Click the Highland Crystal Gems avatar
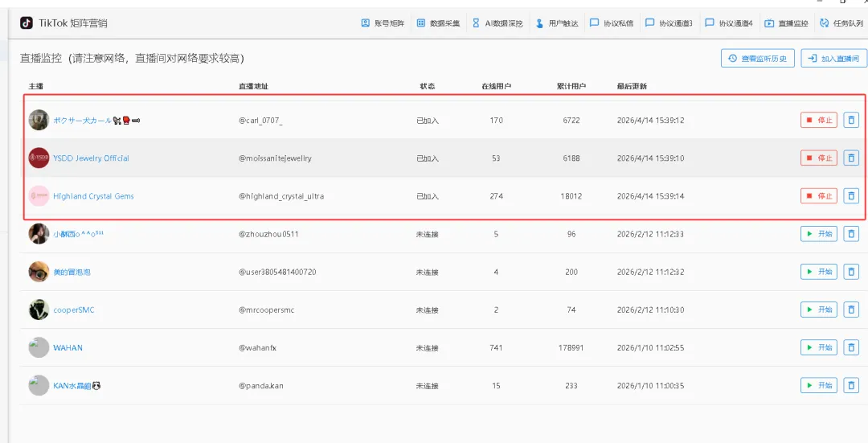This screenshot has width=868, height=443. [x=39, y=195]
